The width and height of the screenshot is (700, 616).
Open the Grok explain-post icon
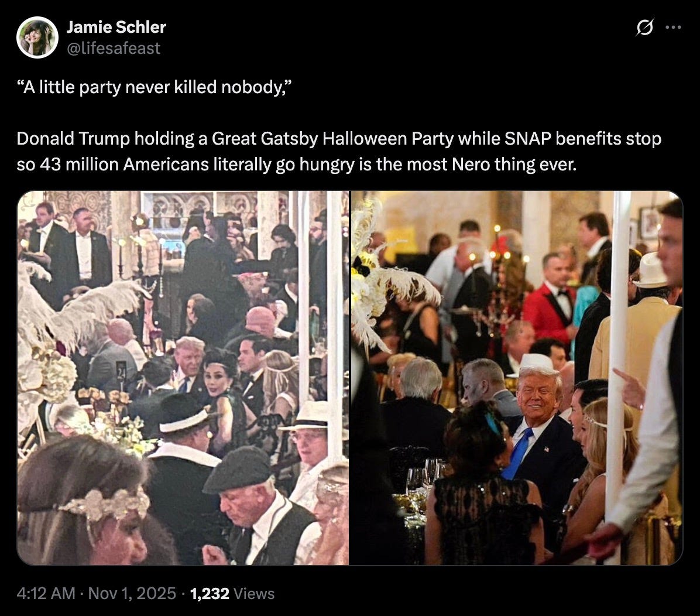tap(645, 28)
